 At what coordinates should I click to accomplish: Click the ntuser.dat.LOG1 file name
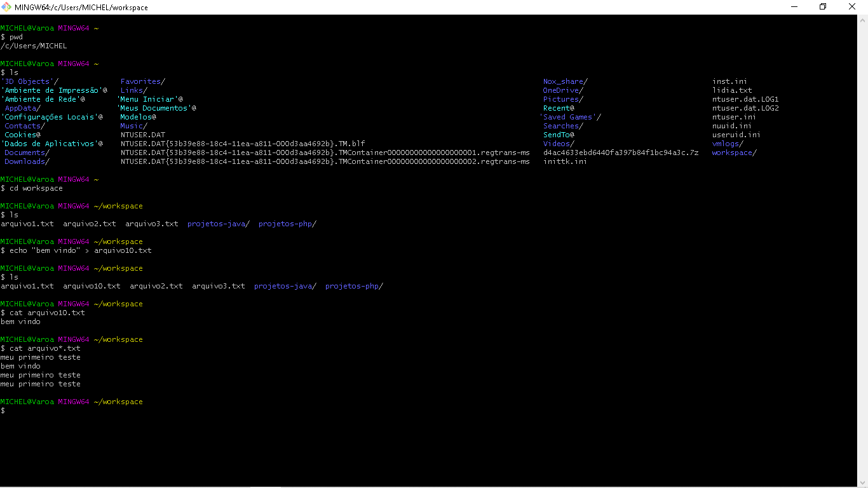[745, 99]
